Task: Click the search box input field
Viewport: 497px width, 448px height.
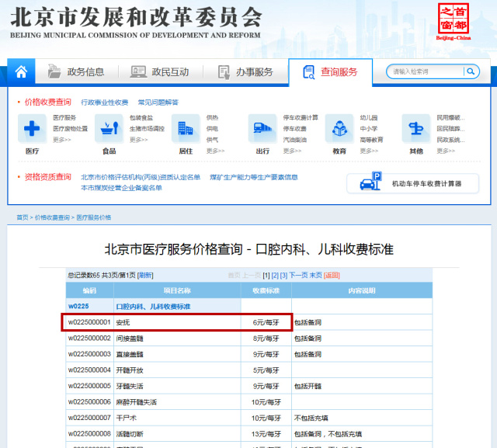Action: [x=426, y=71]
